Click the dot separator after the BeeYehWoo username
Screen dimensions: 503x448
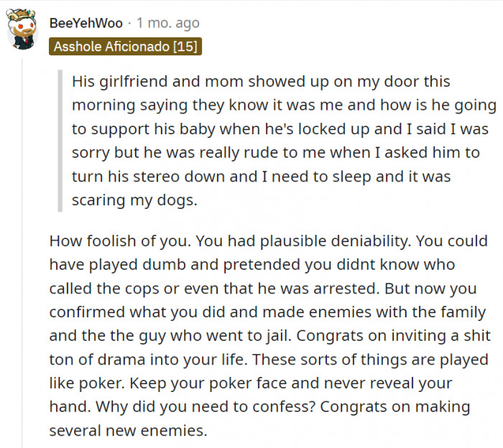(x=129, y=23)
